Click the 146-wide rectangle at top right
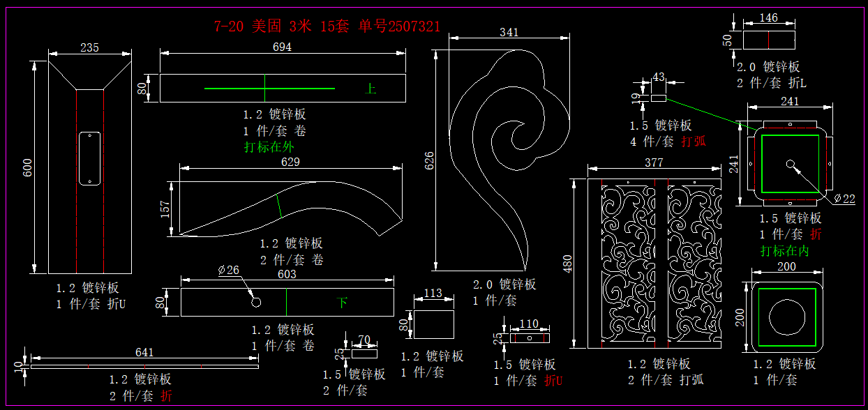The image size is (868, 410). pos(768,40)
